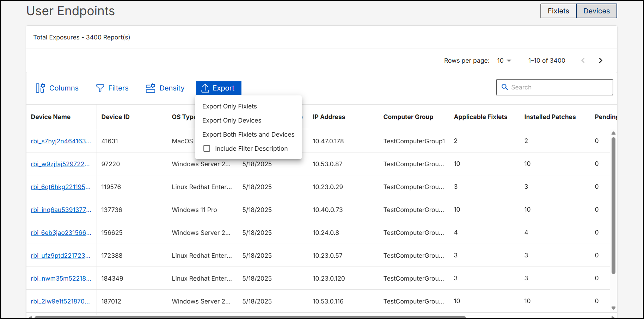
Task: Click the Device Name column header
Action: pos(50,117)
